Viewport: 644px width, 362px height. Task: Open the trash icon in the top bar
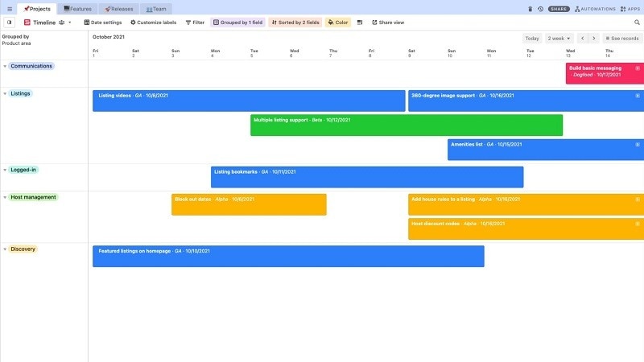[530, 9]
